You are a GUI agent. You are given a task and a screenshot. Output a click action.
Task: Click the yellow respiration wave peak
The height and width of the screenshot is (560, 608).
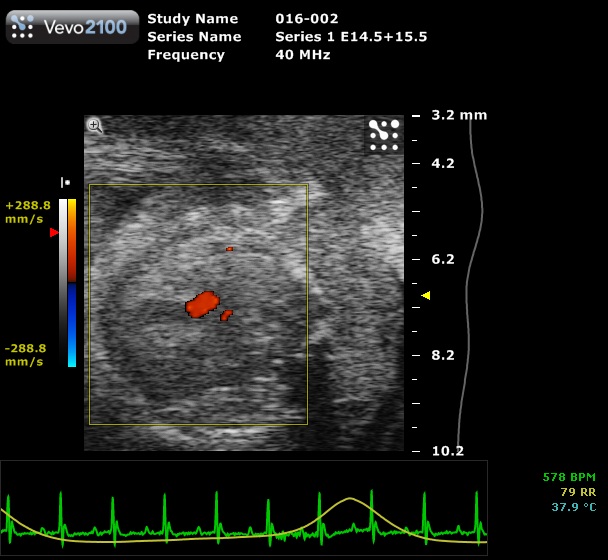[350, 499]
